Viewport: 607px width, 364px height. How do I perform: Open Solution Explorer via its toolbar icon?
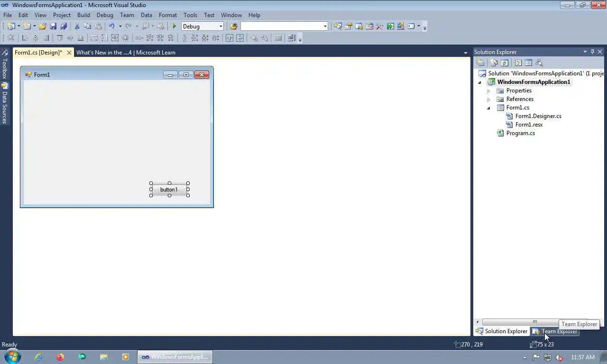(x=338, y=27)
